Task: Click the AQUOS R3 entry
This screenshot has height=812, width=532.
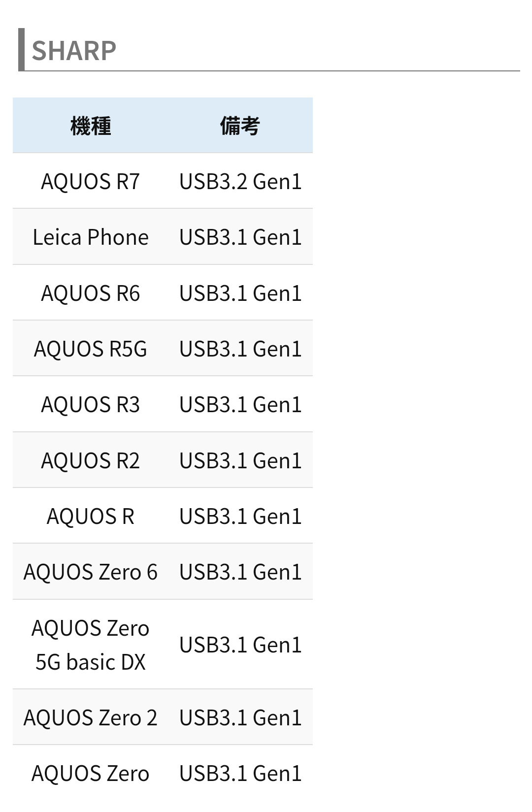Action: coord(91,404)
